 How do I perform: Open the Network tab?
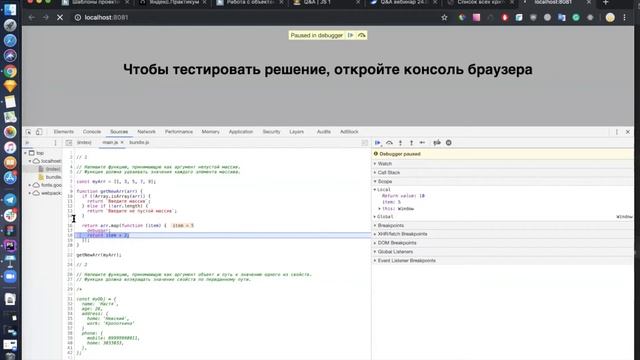[x=146, y=132]
